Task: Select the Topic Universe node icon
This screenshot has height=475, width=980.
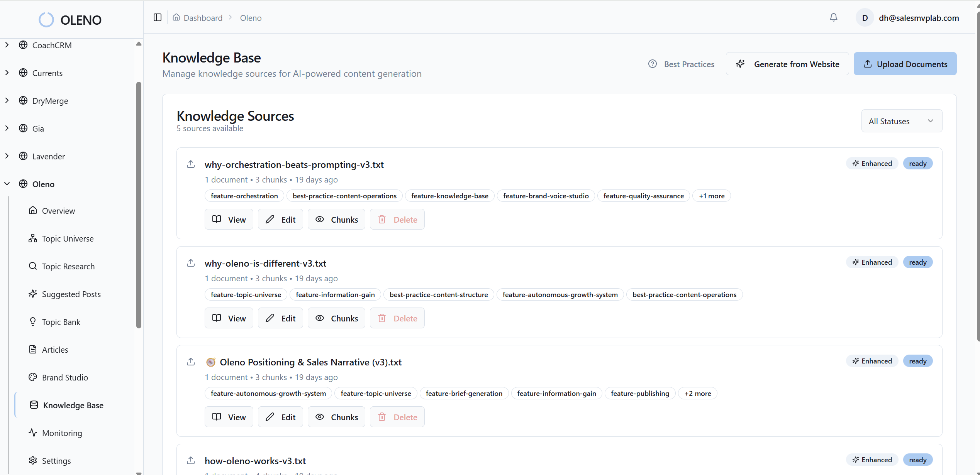Action: coord(33,238)
